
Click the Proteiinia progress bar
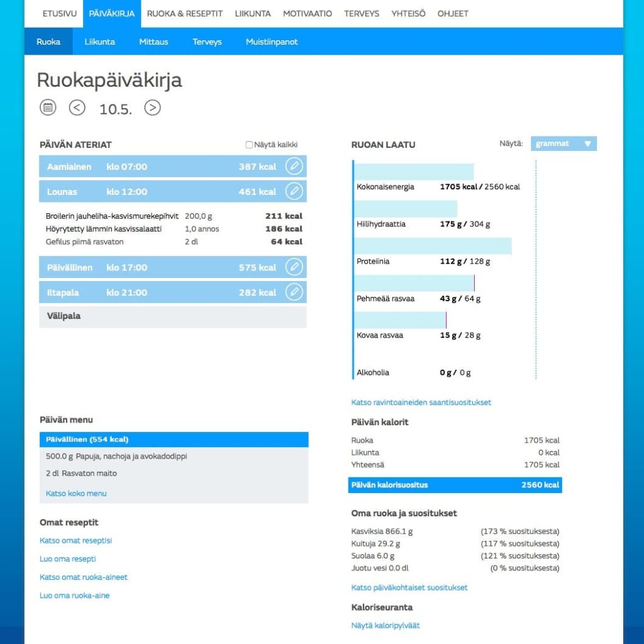coord(433,247)
